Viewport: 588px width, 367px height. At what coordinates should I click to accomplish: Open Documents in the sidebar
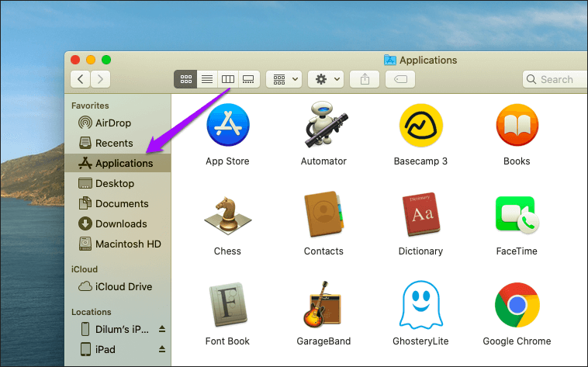click(118, 204)
